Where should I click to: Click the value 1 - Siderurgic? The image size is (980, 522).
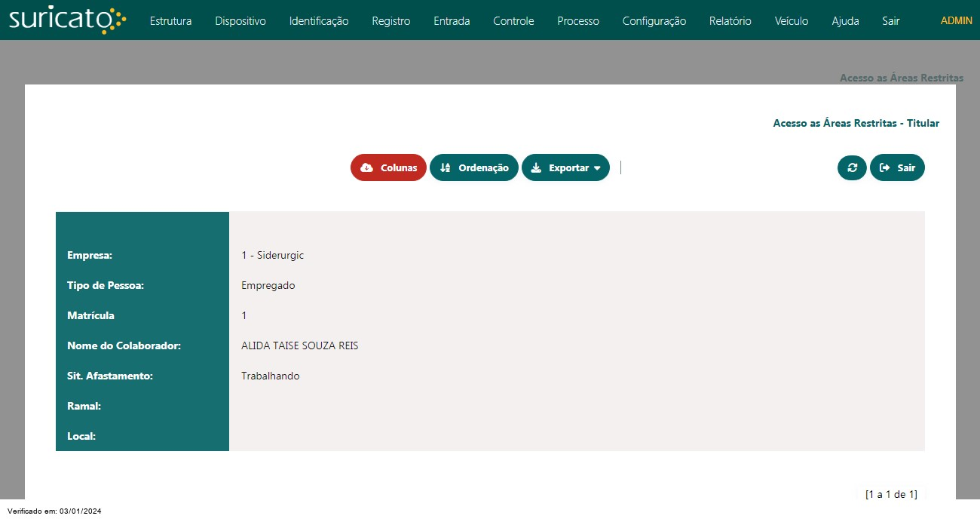pyautogui.click(x=272, y=255)
